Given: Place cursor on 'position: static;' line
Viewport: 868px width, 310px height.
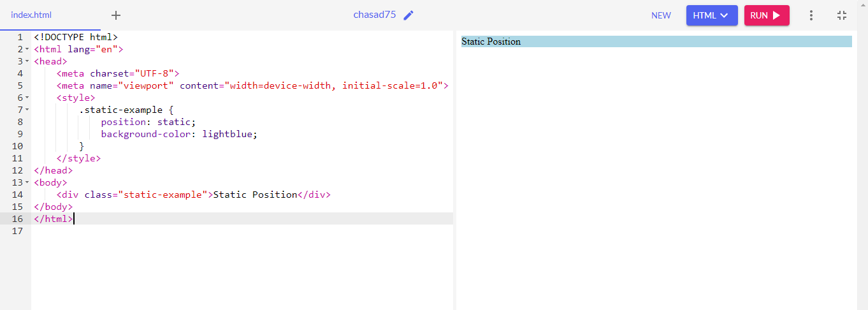Looking at the screenshot, I should tap(148, 122).
